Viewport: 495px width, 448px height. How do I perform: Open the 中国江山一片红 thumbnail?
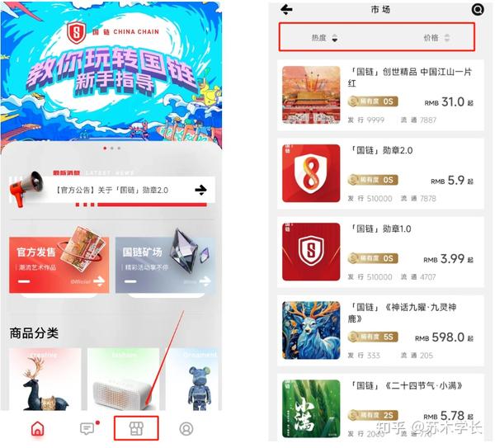point(311,95)
